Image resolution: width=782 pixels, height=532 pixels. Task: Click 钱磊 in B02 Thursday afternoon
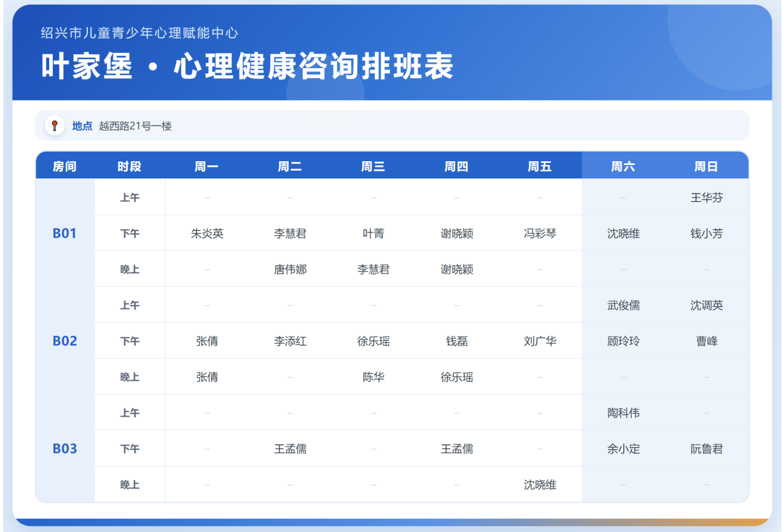click(x=457, y=341)
